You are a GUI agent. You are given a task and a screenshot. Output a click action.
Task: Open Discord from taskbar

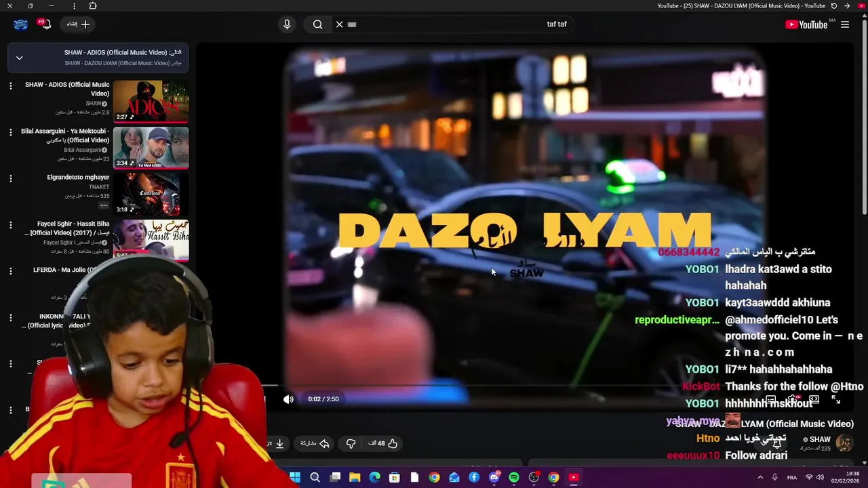pyautogui.click(x=494, y=478)
